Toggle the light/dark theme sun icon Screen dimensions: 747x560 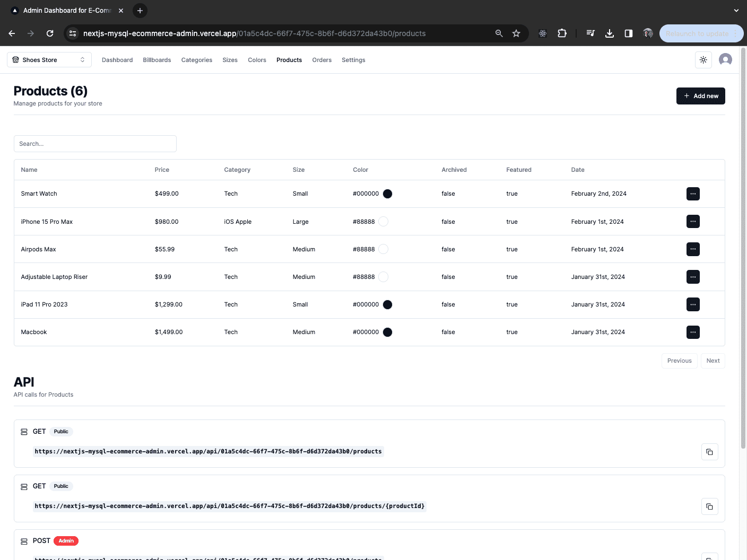pyautogui.click(x=703, y=60)
